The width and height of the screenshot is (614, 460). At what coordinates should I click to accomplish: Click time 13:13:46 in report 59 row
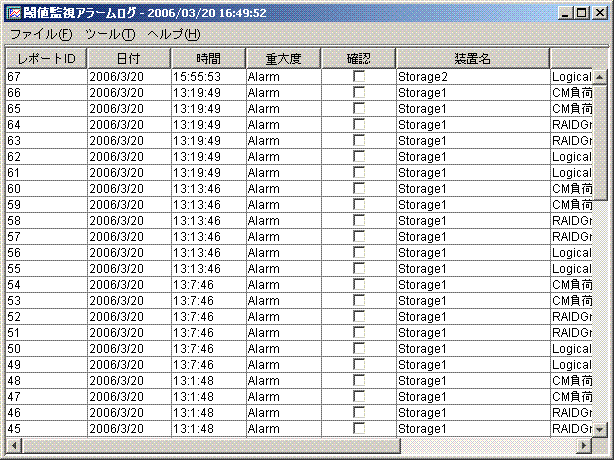[208, 205]
